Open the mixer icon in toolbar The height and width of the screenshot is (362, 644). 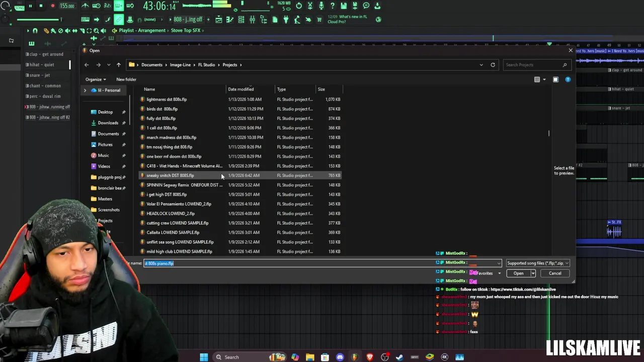pos(252,20)
